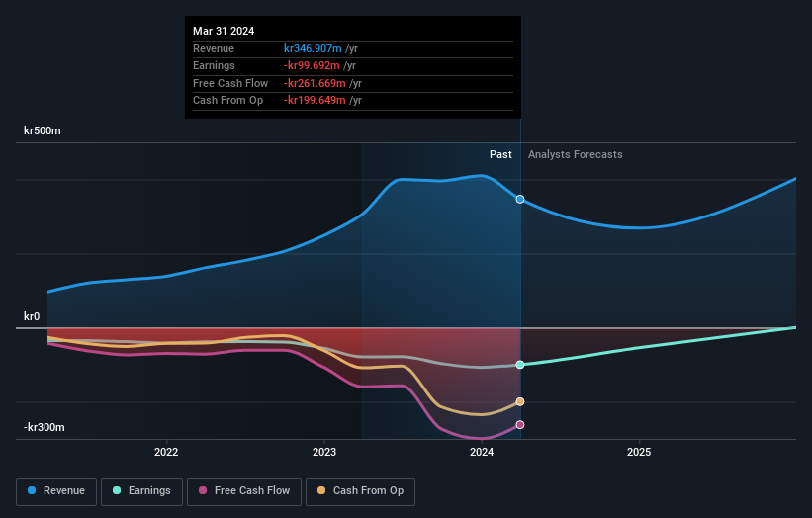Click the pink Free Cash Flow data point
Viewport: 812px width, 518px height.
520,425
